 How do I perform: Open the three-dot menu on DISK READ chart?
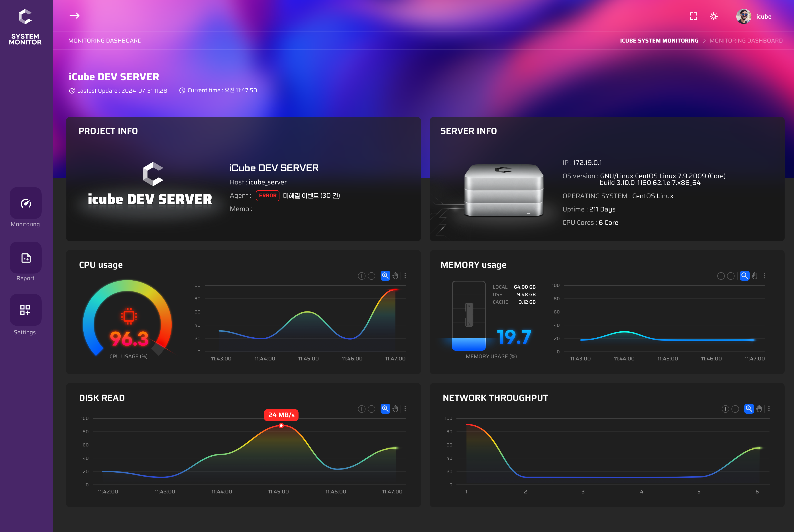pos(405,409)
